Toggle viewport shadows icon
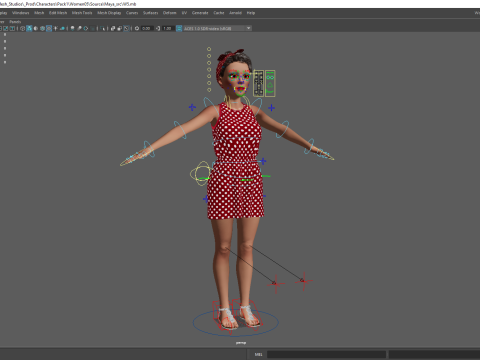The height and width of the screenshot is (360, 480). (x=62, y=29)
